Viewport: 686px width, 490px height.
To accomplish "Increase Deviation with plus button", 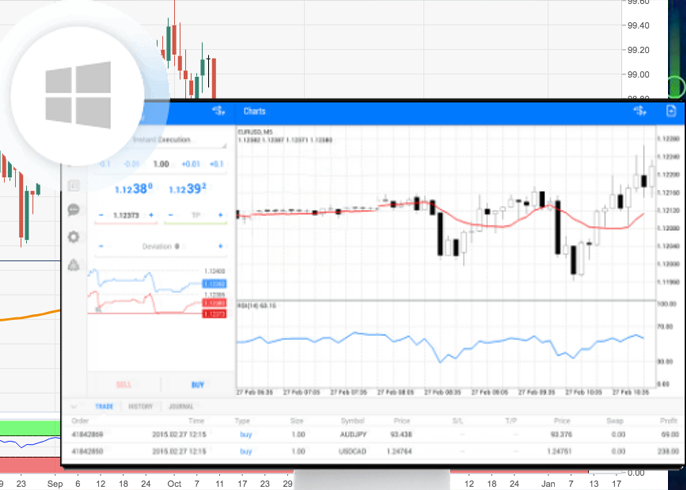I will point(220,245).
